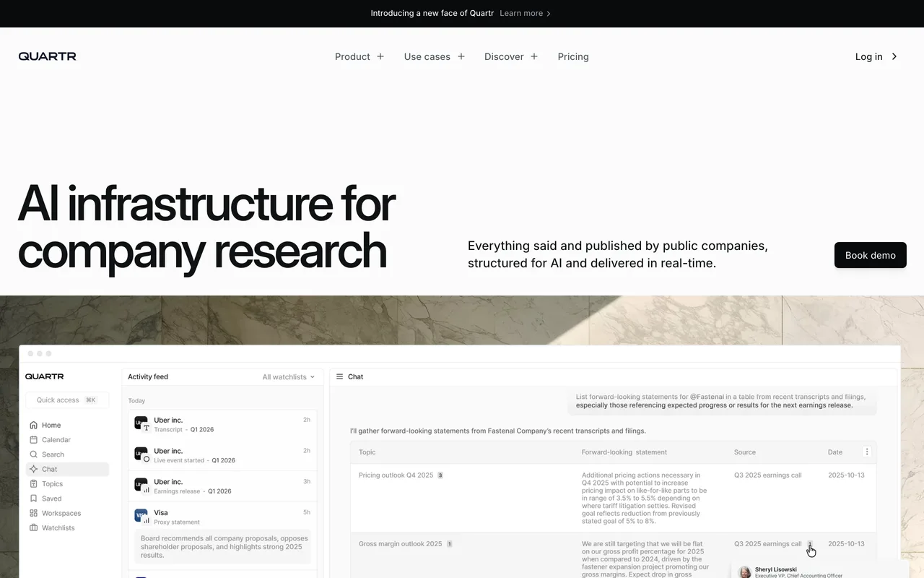
Task: Expand the Use cases plus icon
Action: pos(461,56)
